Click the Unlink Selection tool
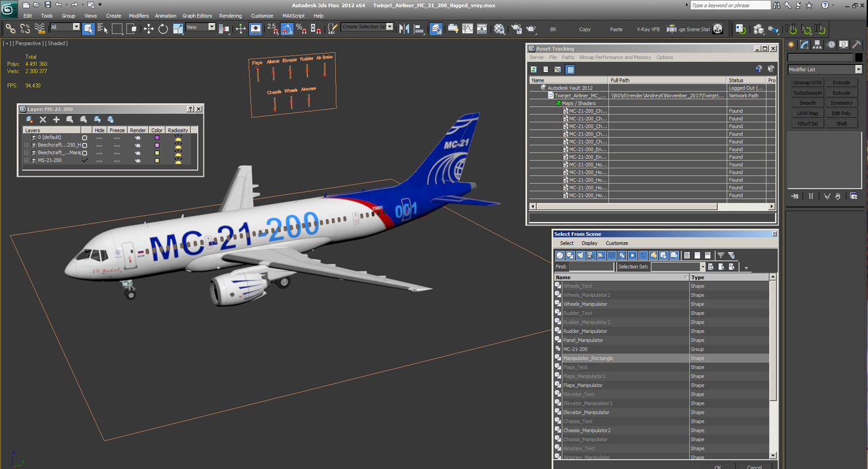 (25, 28)
